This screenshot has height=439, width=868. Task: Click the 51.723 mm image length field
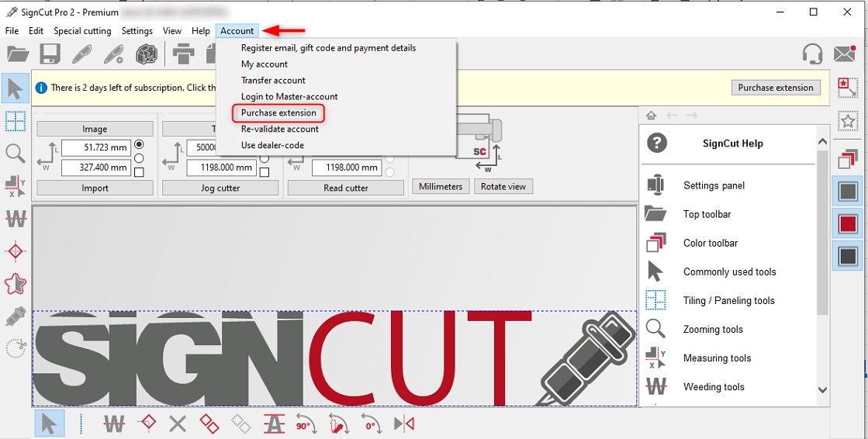click(95, 148)
